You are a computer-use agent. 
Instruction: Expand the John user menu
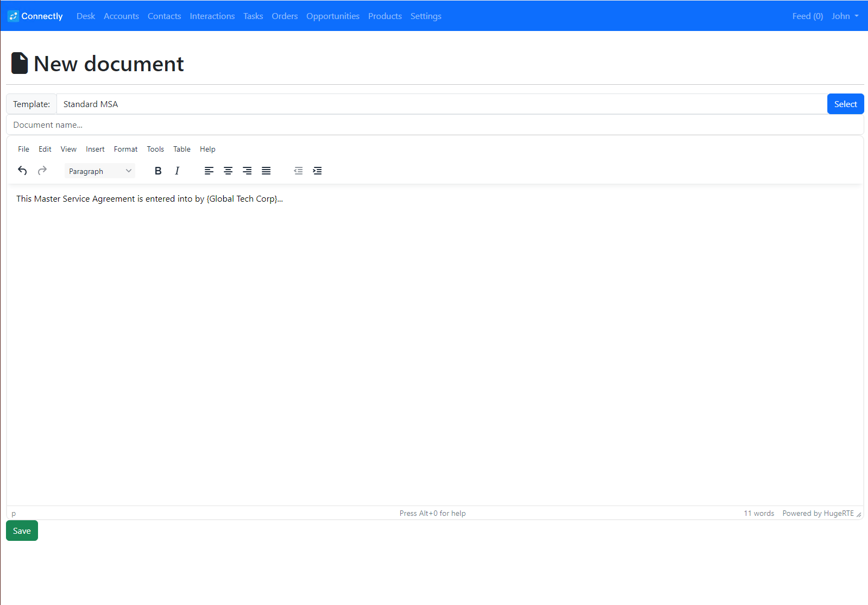pyautogui.click(x=845, y=16)
